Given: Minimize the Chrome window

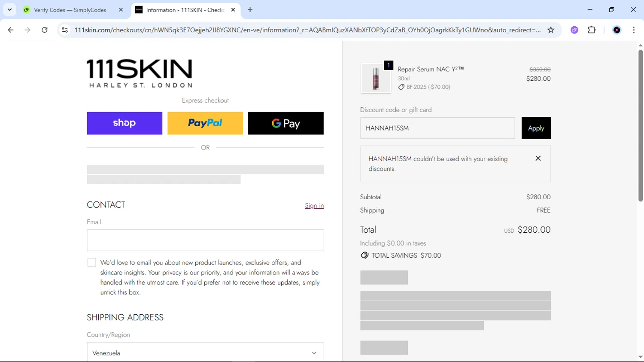Looking at the screenshot, I should pos(590,9).
